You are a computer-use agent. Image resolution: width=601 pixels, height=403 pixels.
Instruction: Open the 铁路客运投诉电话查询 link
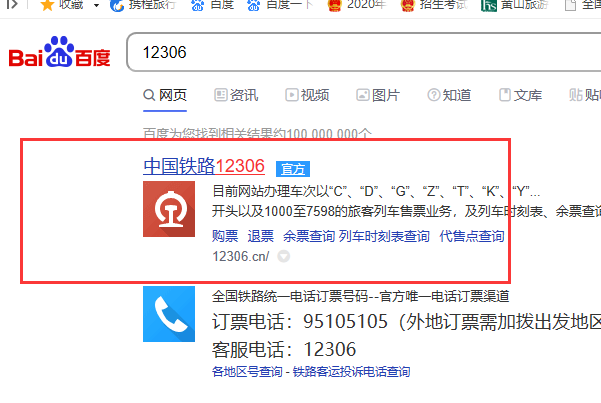point(351,372)
